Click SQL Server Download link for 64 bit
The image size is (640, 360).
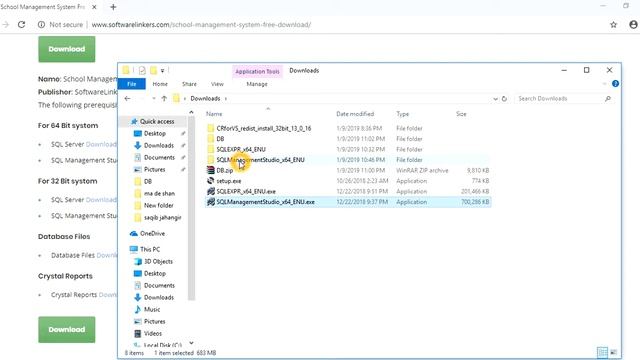click(101, 144)
